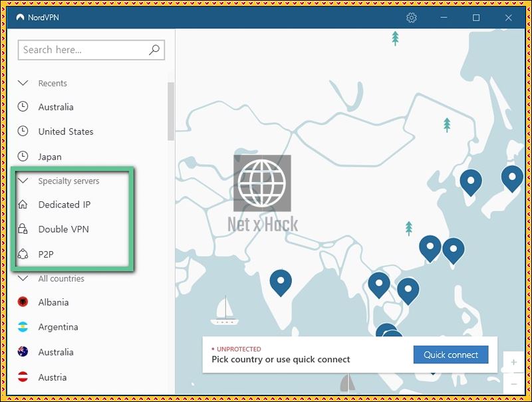Click the Albania flag icon
532x402 pixels.
tap(23, 302)
